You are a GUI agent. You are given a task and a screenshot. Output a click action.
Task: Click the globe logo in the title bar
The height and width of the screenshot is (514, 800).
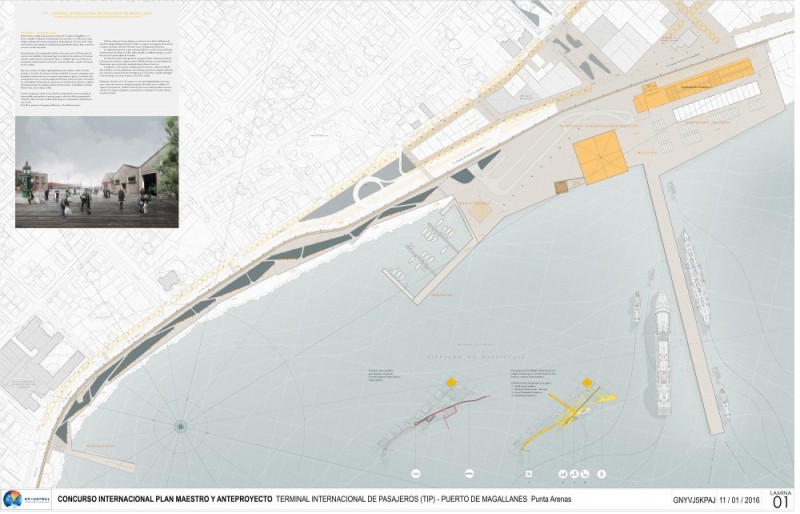point(13,498)
